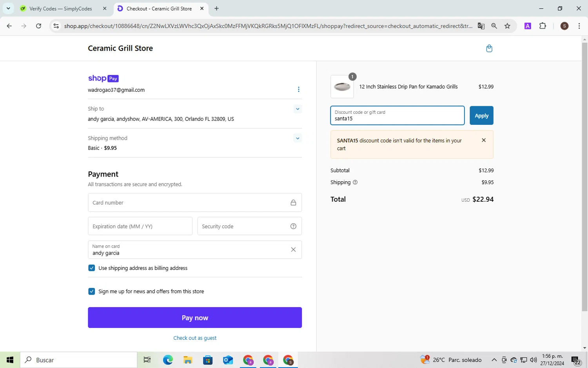Click the Shop Pay logo
The width and height of the screenshot is (588, 368).
click(x=103, y=78)
